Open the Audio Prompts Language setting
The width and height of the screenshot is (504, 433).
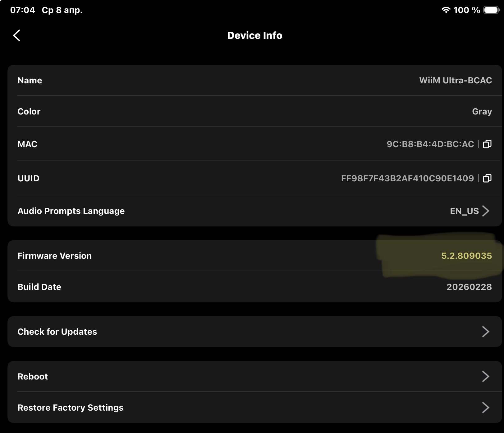pos(71,211)
